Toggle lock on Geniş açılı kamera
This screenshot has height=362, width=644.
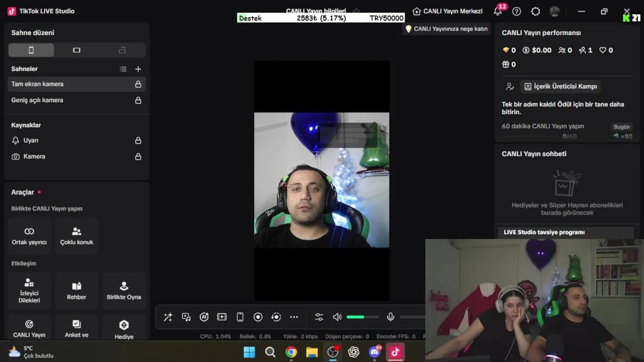coord(138,100)
